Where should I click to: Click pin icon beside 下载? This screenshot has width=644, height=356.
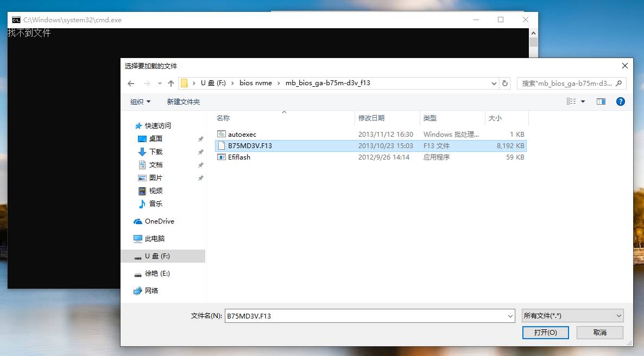[200, 152]
